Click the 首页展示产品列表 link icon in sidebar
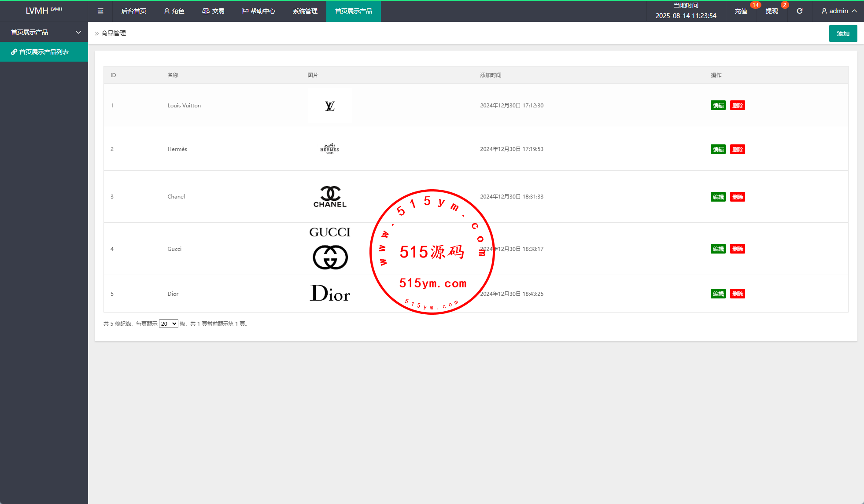The height and width of the screenshot is (504, 864). click(x=14, y=52)
